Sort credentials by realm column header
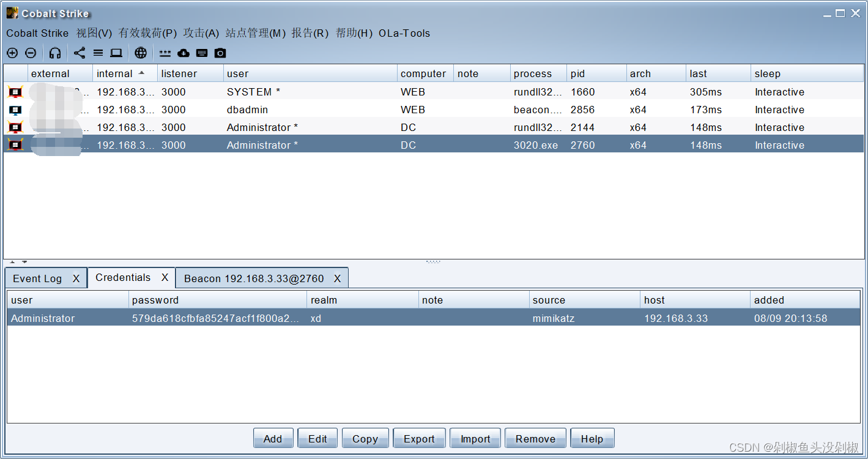 tap(362, 300)
